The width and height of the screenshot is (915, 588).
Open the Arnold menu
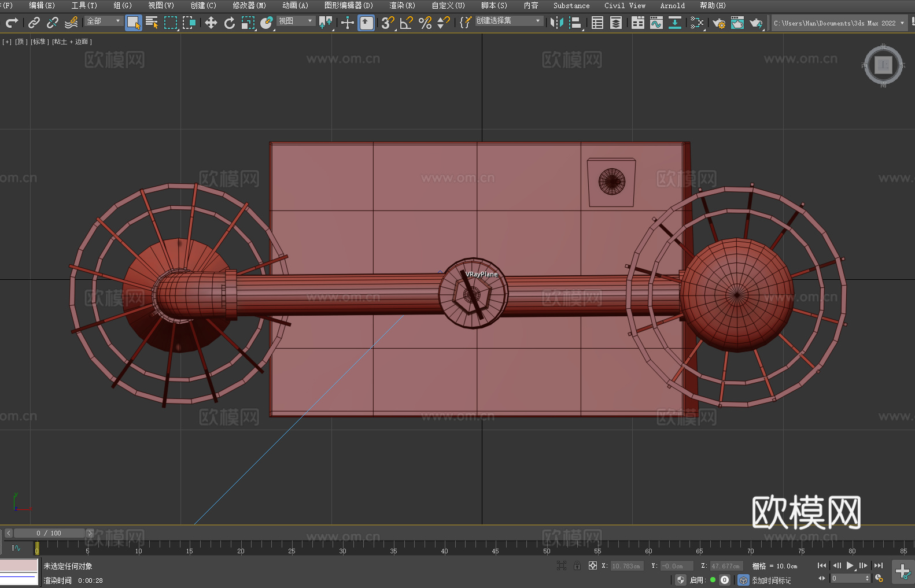click(x=672, y=5)
